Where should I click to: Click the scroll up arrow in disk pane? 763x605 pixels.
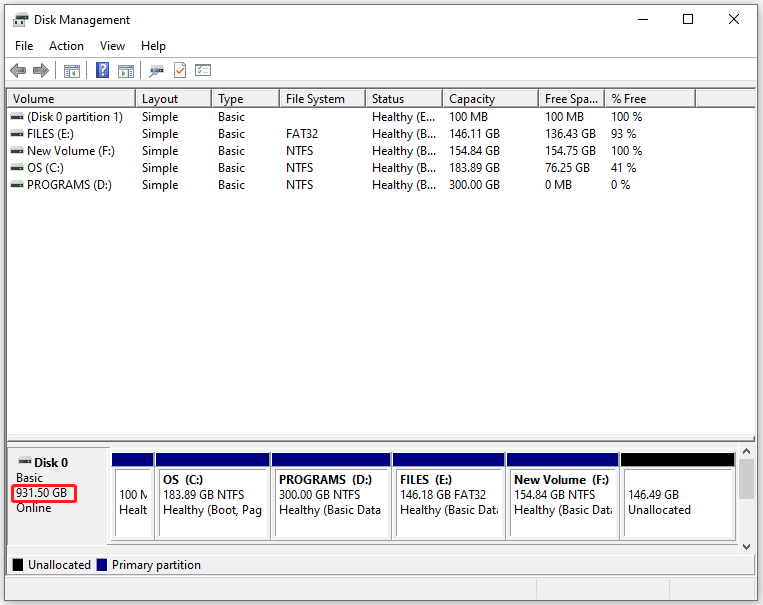pyautogui.click(x=746, y=452)
